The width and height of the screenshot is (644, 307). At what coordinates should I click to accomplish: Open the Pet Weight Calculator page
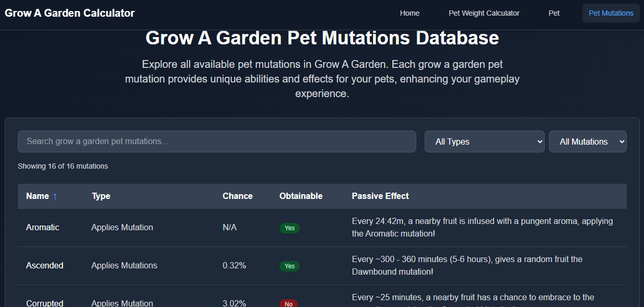pyautogui.click(x=484, y=13)
